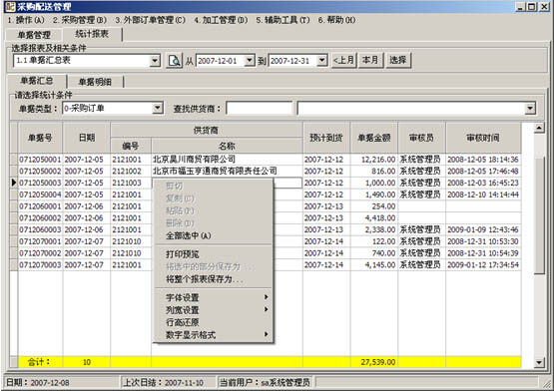Image resolution: width=554 pixels, height=392 pixels.
Task: Select order number 0712050001 cell
Action: pos(40,160)
